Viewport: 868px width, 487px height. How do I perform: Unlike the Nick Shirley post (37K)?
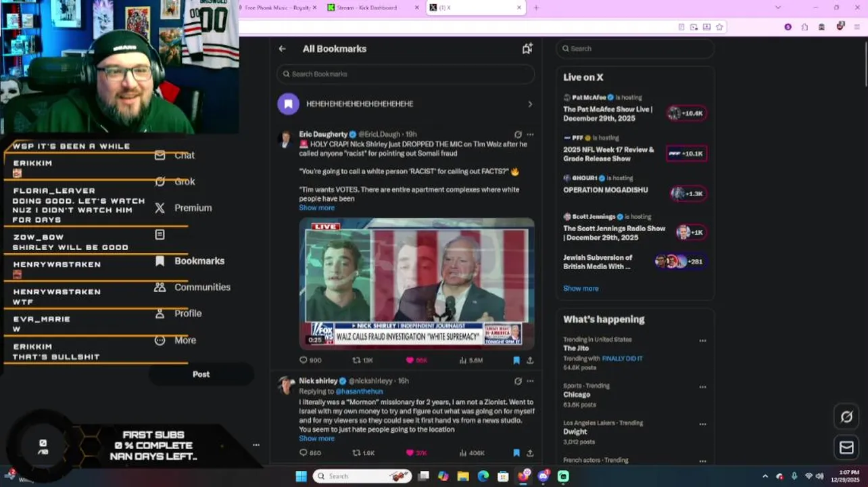(416, 453)
